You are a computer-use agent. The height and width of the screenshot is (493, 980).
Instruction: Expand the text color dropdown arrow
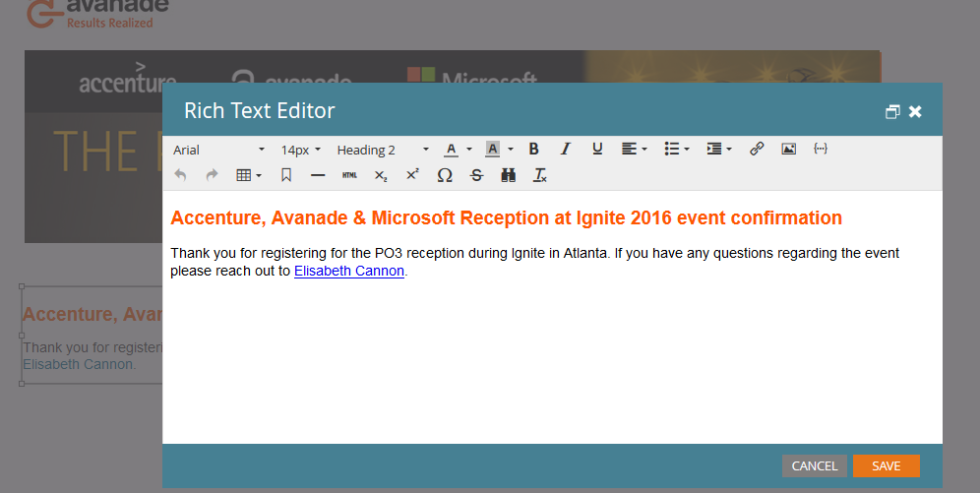pyautogui.click(x=468, y=150)
